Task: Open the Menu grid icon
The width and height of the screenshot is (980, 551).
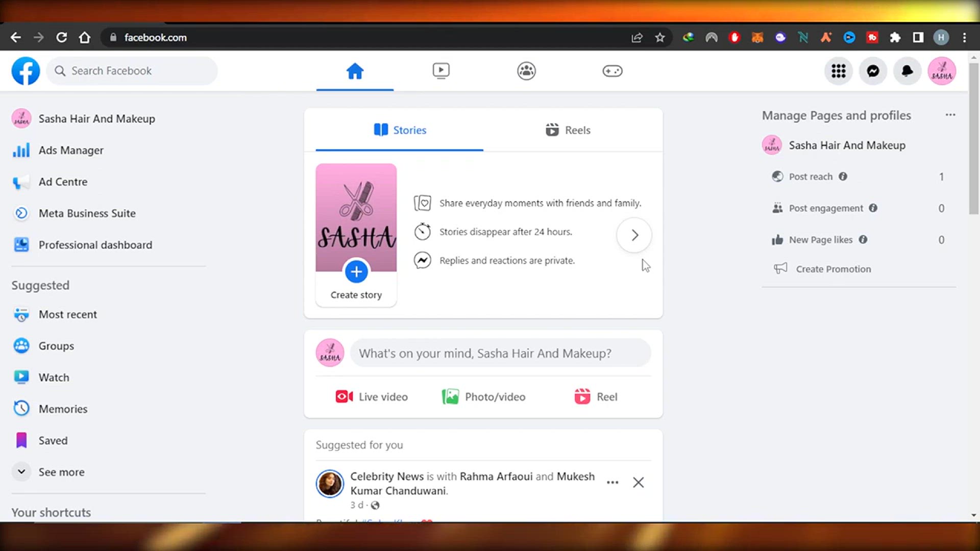Action: (x=838, y=71)
